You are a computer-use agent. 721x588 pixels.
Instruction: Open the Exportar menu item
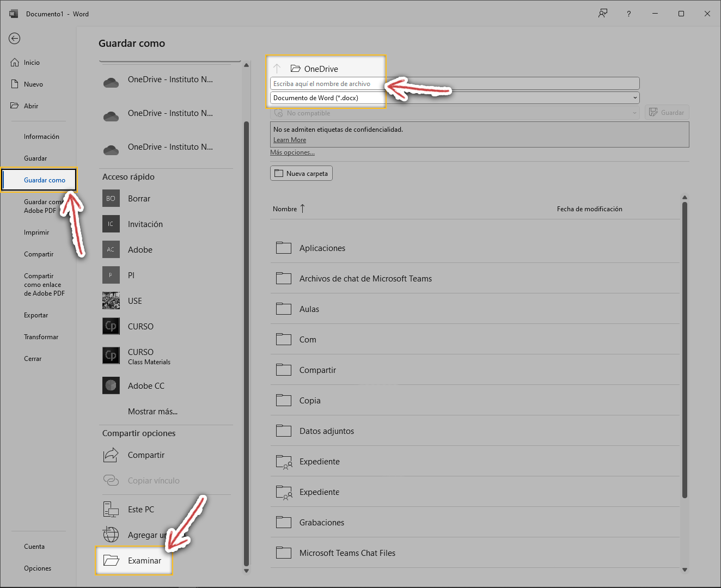[36, 315]
